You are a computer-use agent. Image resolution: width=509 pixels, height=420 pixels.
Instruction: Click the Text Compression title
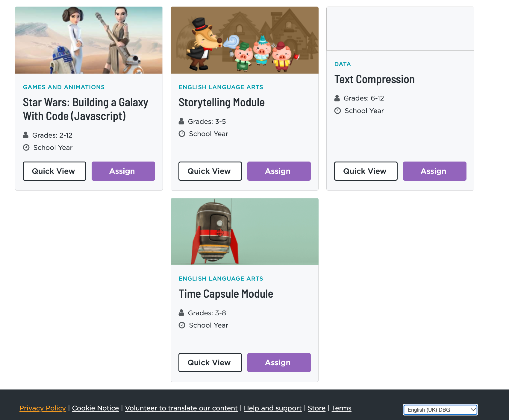pos(375,79)
